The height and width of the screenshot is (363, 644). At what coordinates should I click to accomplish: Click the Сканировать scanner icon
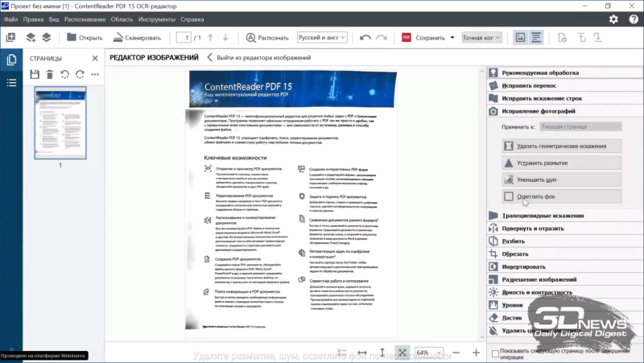click(118, 37)
